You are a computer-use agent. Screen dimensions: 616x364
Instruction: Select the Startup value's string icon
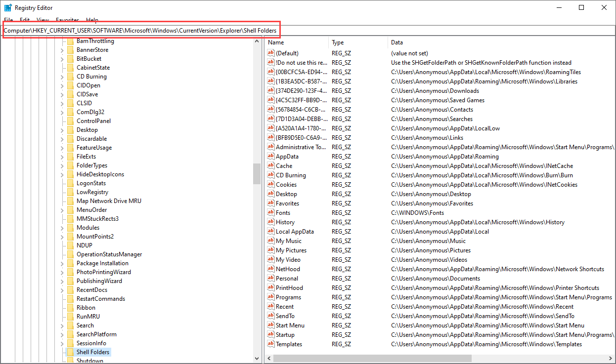pyautogui.click(x=271, y=334)
